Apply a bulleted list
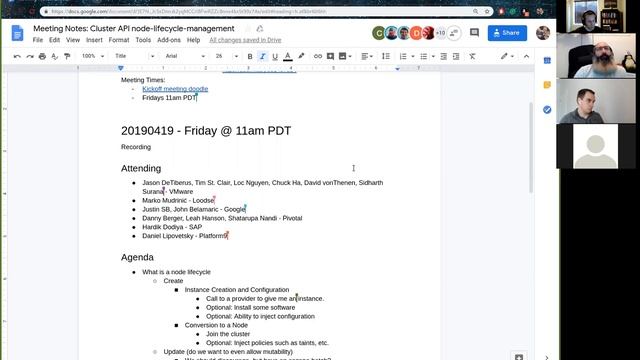 423,56
